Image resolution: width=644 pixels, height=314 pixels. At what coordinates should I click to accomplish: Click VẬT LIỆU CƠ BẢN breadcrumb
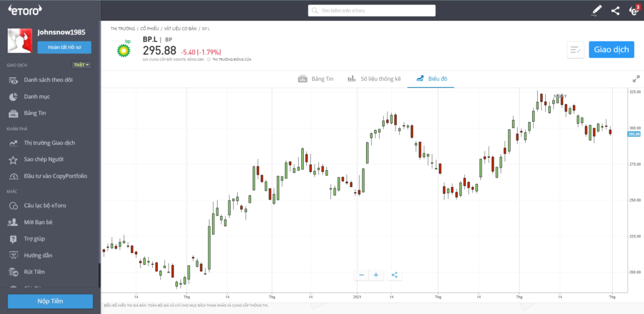(180, 29)
